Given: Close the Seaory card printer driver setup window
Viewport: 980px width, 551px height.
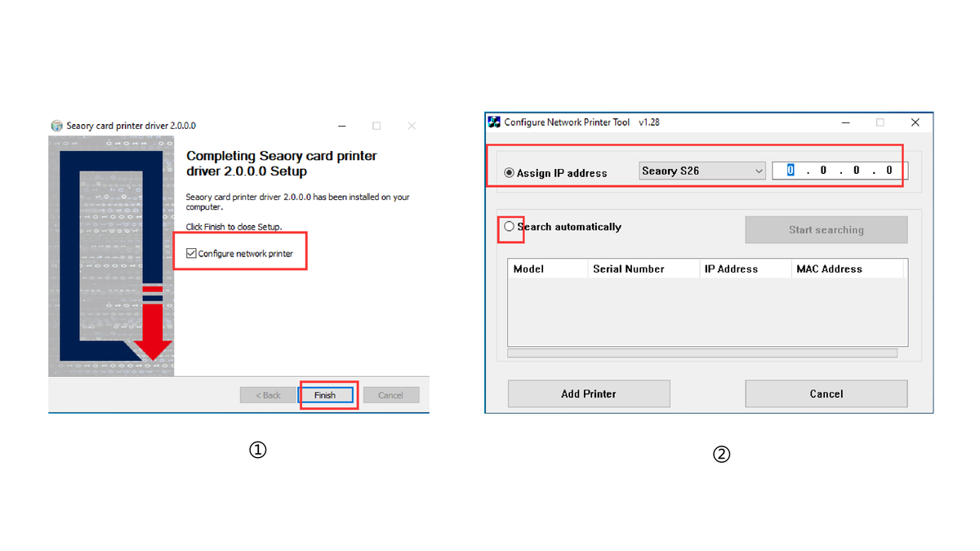Looking at the screenshot, I should pos(412,126).
